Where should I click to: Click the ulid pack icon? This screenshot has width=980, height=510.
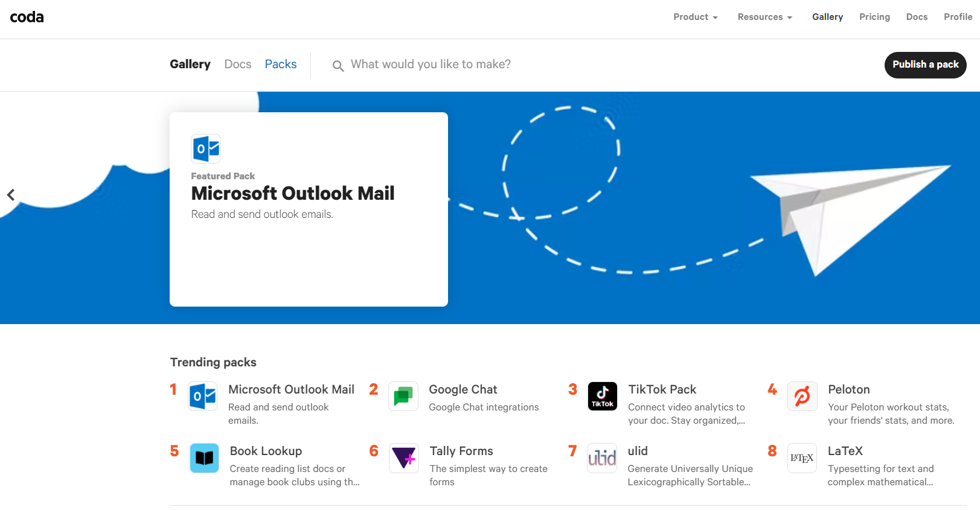point(602,458)
